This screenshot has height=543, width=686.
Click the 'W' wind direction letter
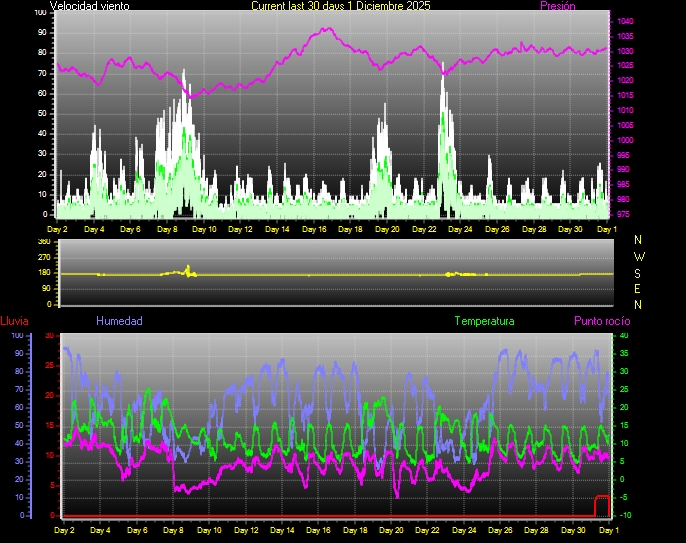tap(639, 254)
